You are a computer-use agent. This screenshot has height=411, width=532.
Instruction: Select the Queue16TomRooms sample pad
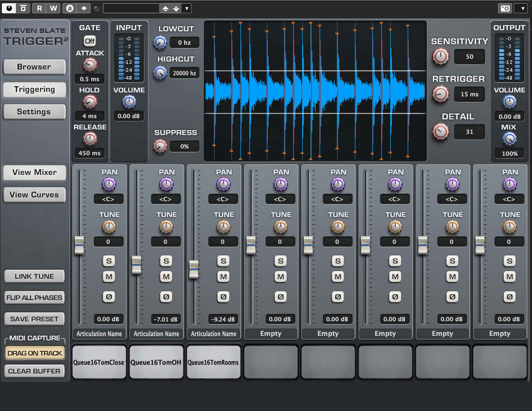(213, 362)
